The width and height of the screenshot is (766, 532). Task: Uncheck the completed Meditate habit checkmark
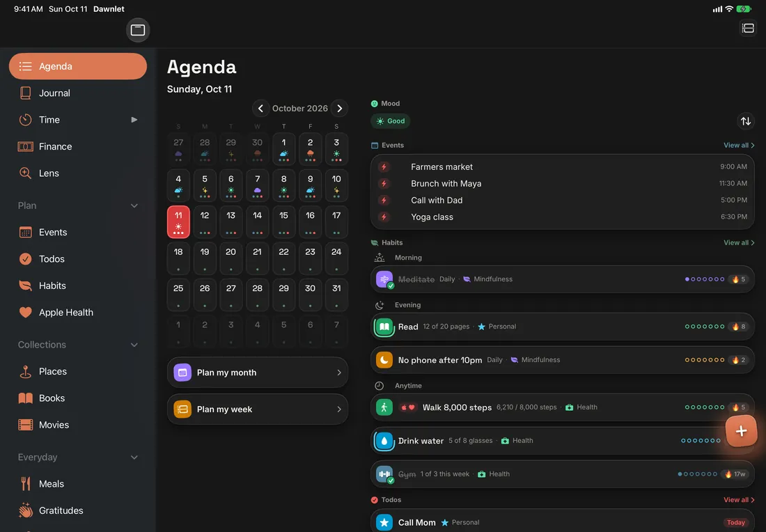391,285
